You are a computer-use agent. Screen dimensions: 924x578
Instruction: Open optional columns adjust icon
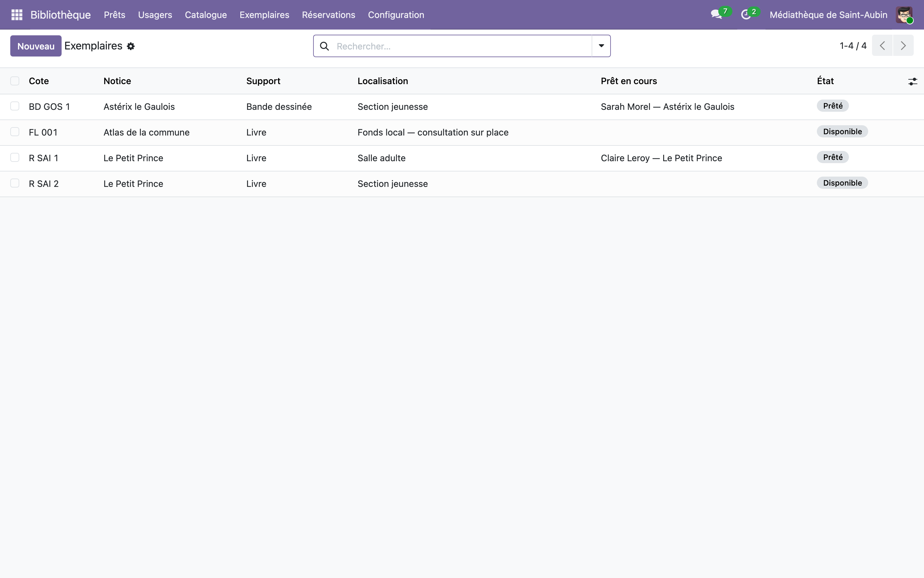click(912, 81)
